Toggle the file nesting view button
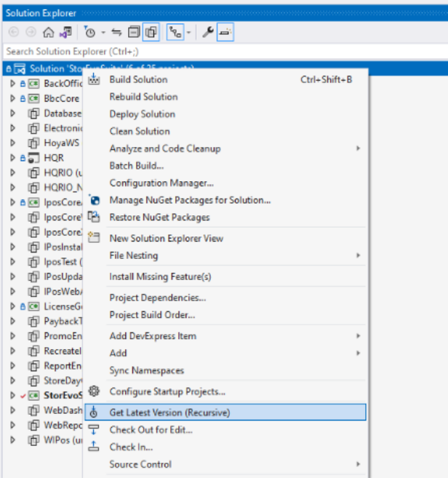Screen dimensions: 448x478 175,32
